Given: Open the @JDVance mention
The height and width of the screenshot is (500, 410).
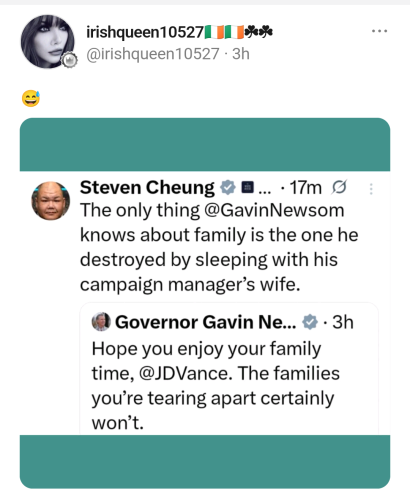Looking at the screenshot, I should pyautogui.click(x=185, y=373).
